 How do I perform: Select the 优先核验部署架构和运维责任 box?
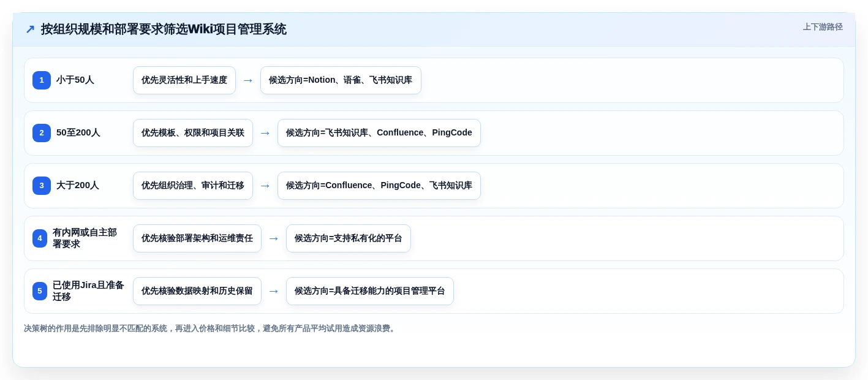pyautogui.click(x=197, y=238)
